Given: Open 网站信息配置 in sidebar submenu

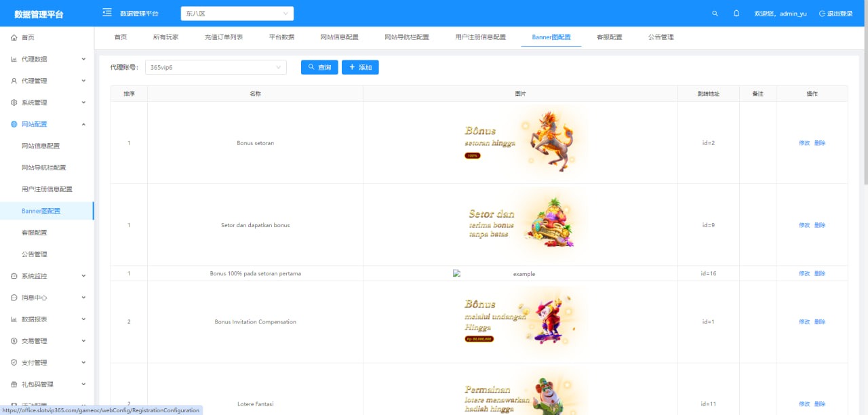Looking at the screenshot, I should 45,146.
